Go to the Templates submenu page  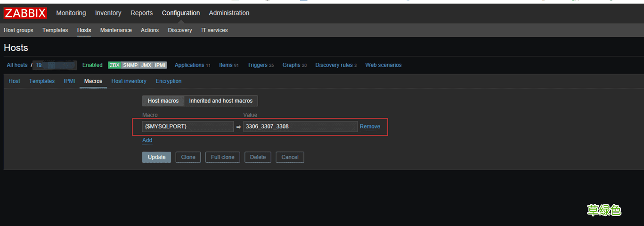(x=55, y=30)
